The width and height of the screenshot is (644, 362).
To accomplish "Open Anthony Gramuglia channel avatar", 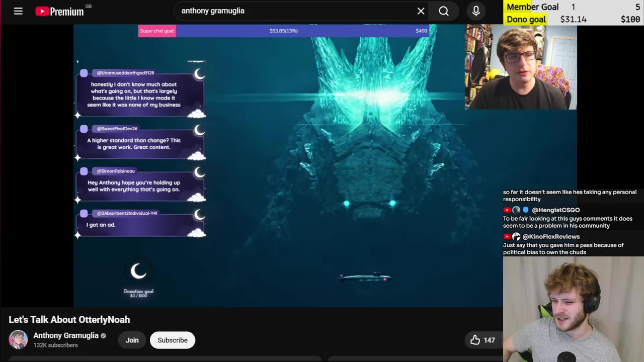I will point(18,340).
